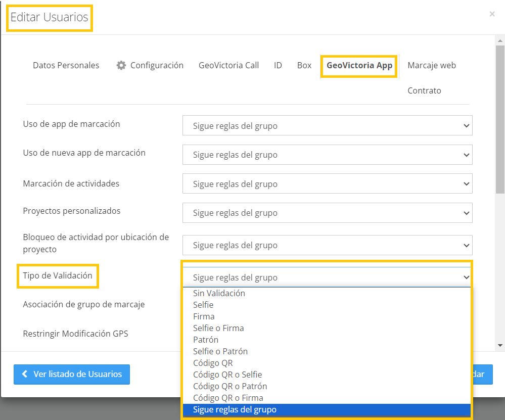Open the Marcaje web tab

point(432,65)
